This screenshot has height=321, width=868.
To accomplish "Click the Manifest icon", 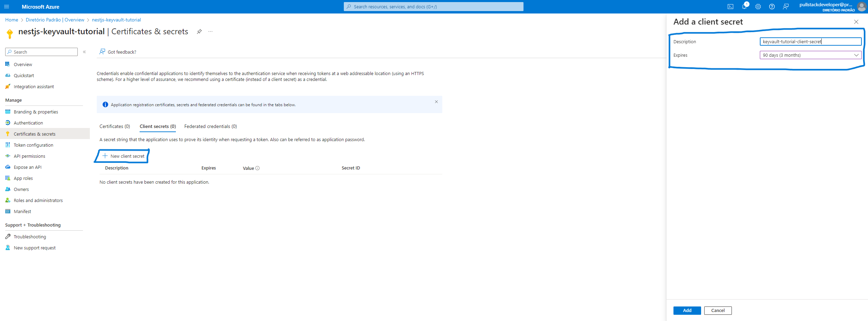I will pos(8,211).
